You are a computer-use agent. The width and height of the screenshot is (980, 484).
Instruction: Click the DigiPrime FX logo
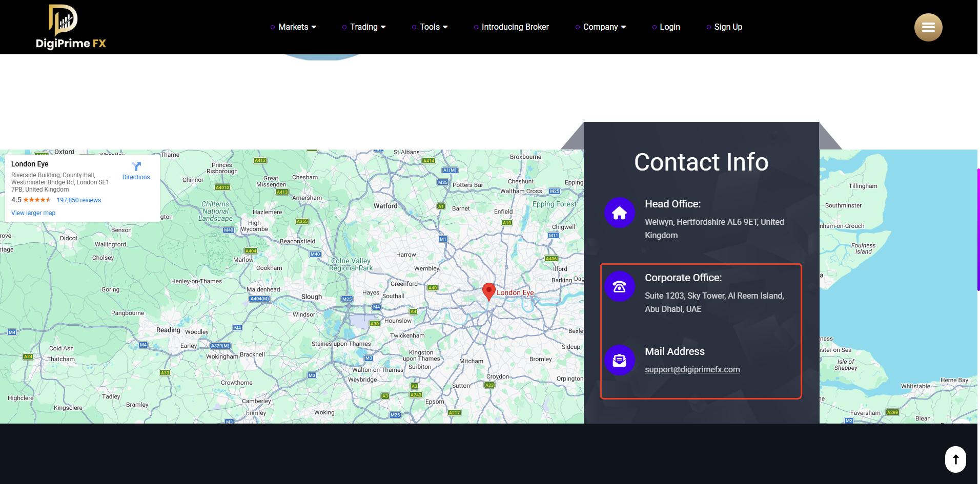(71, 27)
